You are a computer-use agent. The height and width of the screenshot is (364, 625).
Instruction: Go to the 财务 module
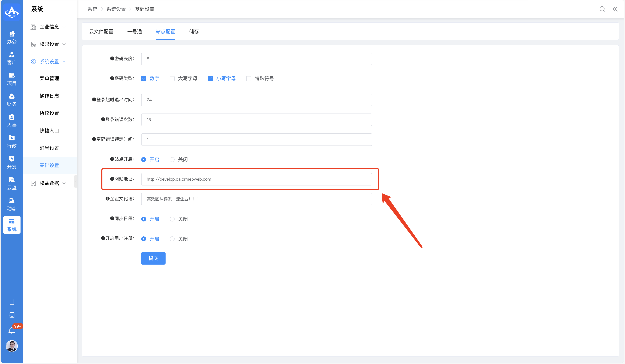coord(12,100)
